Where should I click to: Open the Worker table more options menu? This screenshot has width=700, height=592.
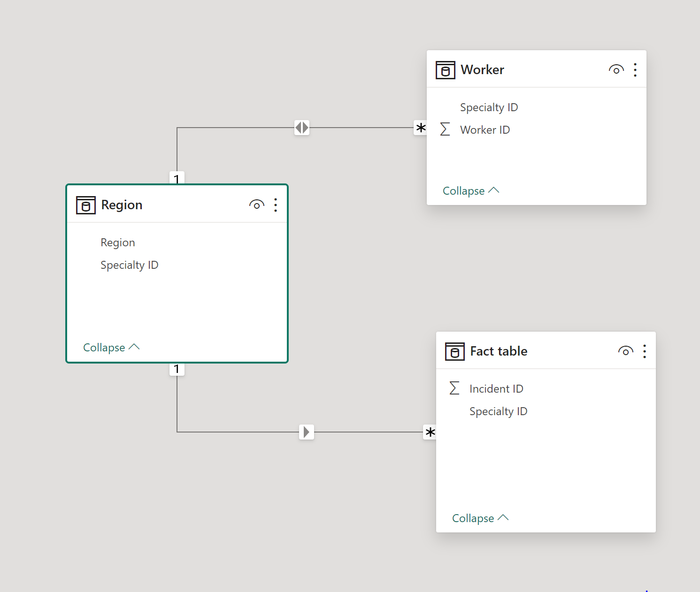(635, 70)
